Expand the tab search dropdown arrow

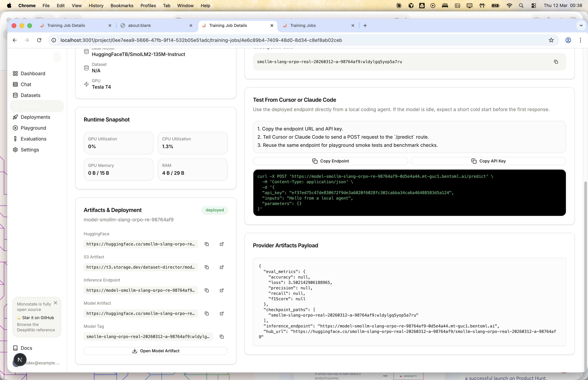click(581, 25)
